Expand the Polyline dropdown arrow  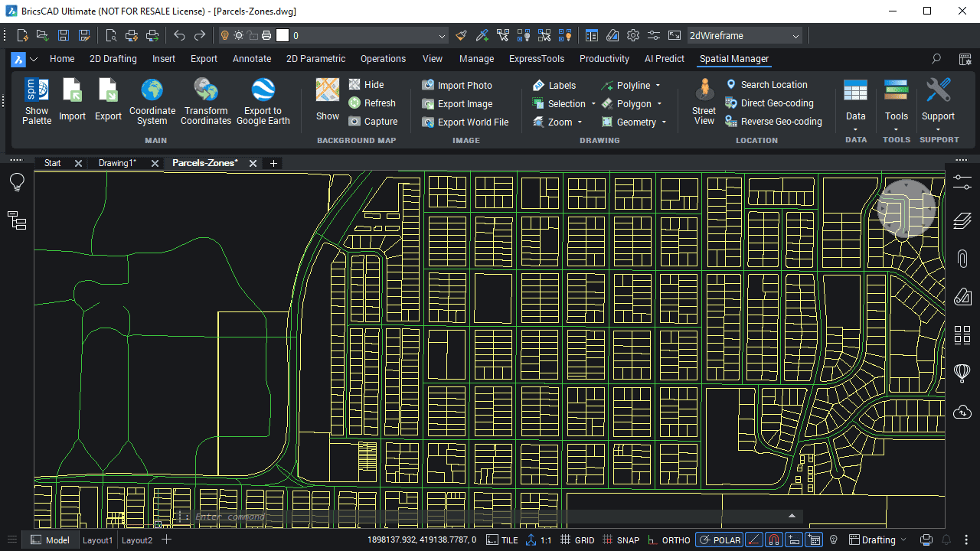[658, 86]
